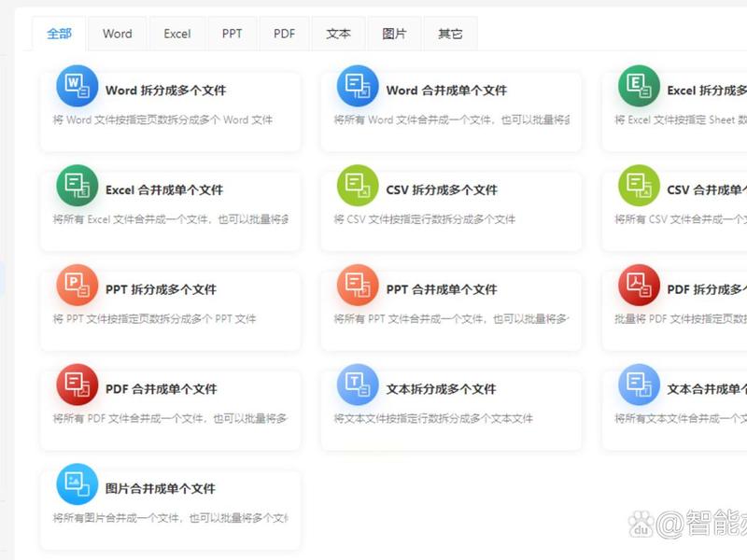This screenshot has width=747, height=560.
Task: Click description 将 CSV 文件按指定行数拆分成多个文件
Action: click(x=425, y=219)
